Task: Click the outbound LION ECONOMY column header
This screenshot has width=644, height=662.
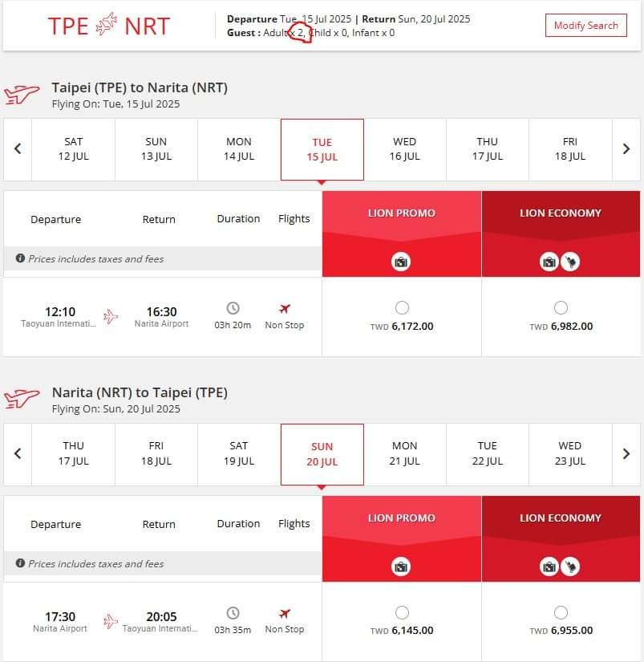Action: tap(561, 213)
